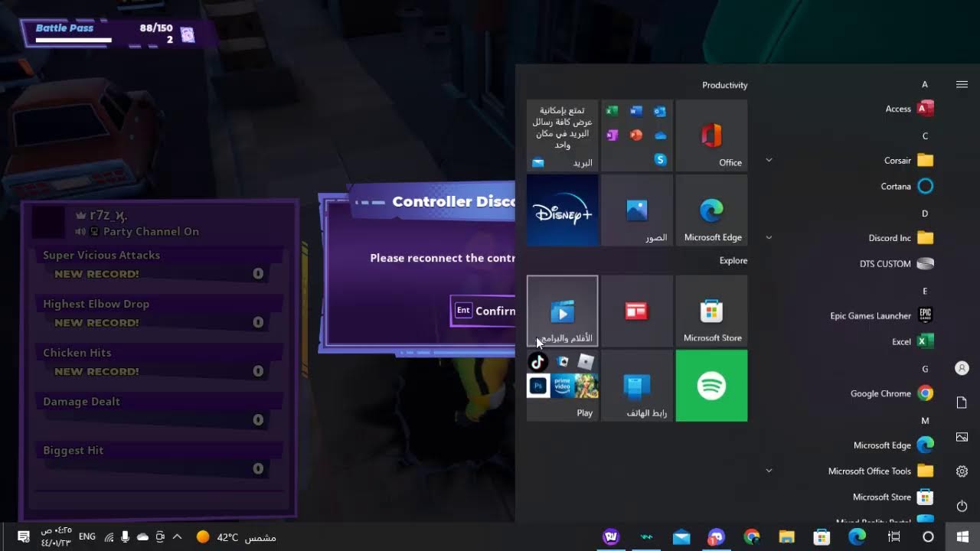The image size is (980, 551).
Task: Open the weather widget showing 42°C
Action: tap(236, 537)
